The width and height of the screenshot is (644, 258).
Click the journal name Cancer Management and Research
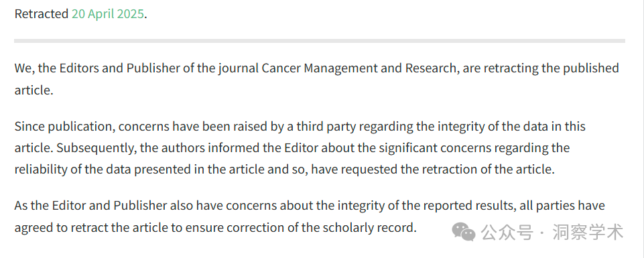pos(359,68)
